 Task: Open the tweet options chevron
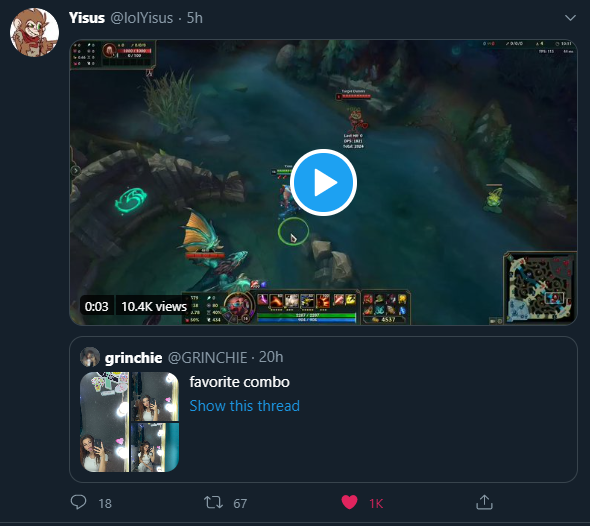point(570,18)
